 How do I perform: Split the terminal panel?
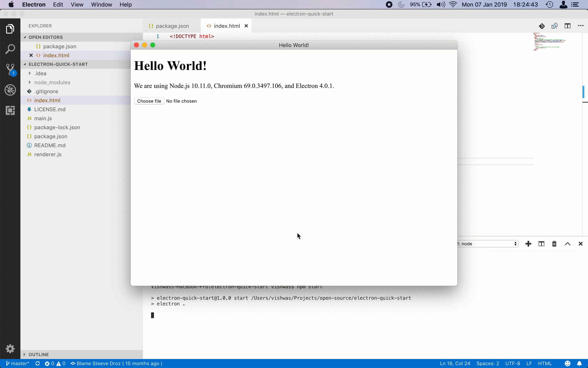(x=541, y=244)
